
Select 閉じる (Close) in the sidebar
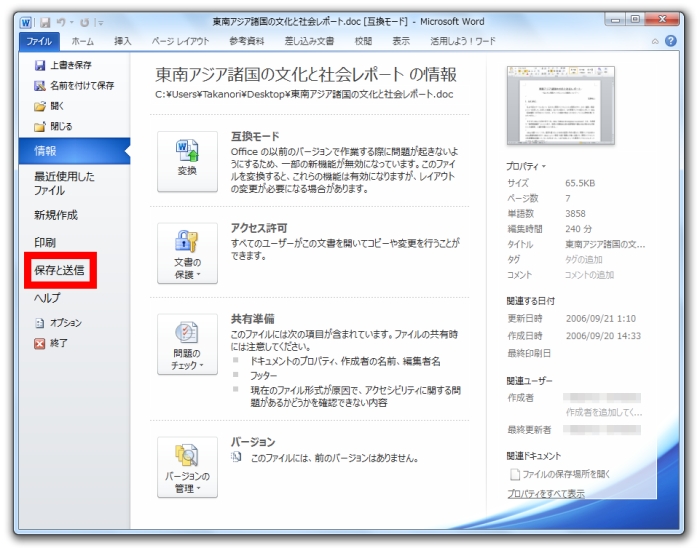(x=53, y=126)
